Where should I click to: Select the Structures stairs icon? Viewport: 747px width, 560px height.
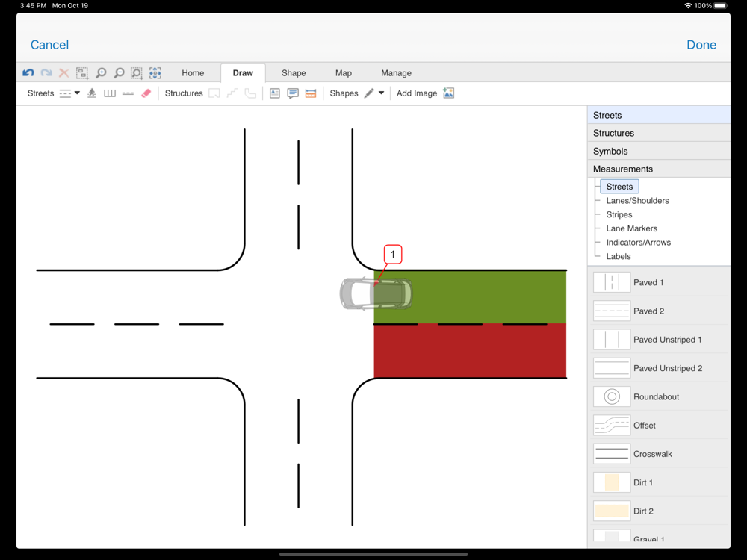tap(232, 93)
